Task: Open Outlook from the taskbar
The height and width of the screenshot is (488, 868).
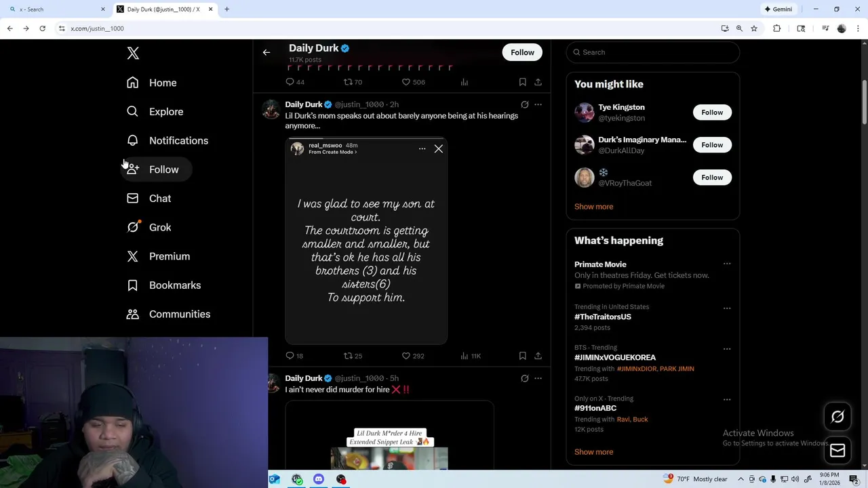Action: pyautogui.click(x=274, y=479)
